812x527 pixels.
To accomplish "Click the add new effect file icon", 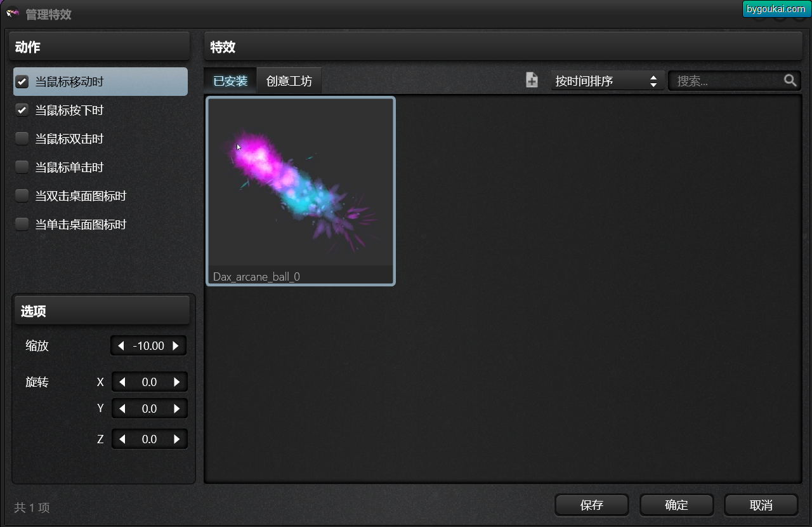I will click(532, 80).
